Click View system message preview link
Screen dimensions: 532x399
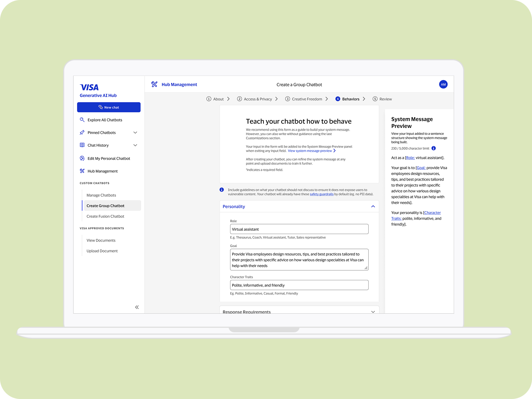tap(312, 151)
